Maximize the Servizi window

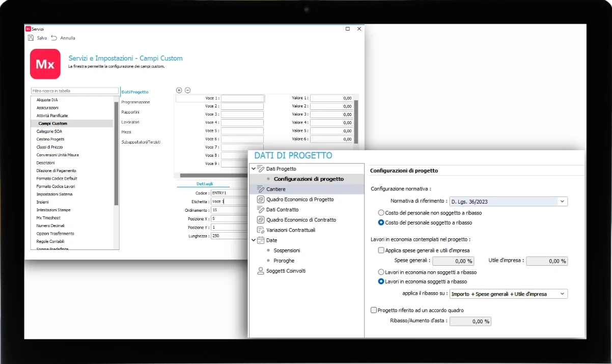click(348, 29)
